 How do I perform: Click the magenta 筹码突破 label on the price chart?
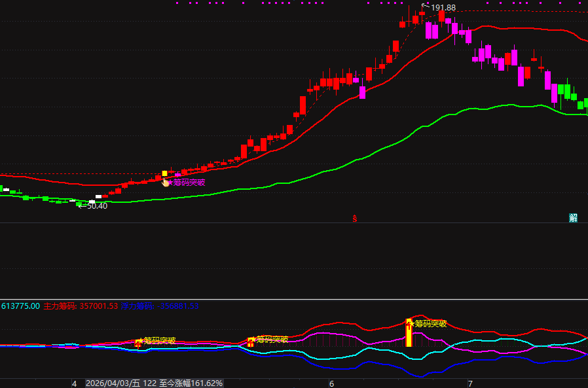189,183
